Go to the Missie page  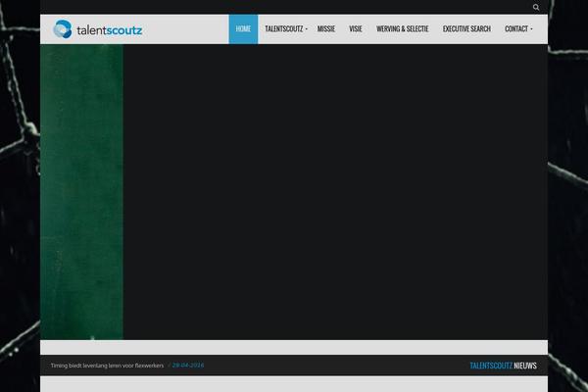tap(326, 28)
